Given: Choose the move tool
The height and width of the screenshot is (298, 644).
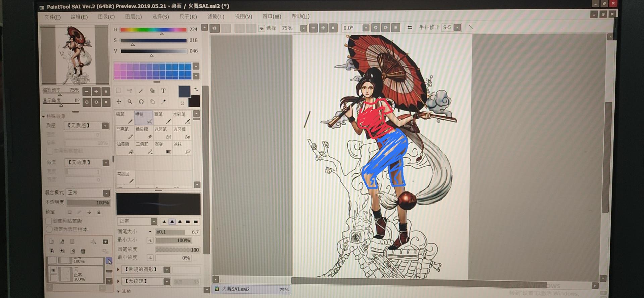Looking at the screenshot, I should coord(119,101).
